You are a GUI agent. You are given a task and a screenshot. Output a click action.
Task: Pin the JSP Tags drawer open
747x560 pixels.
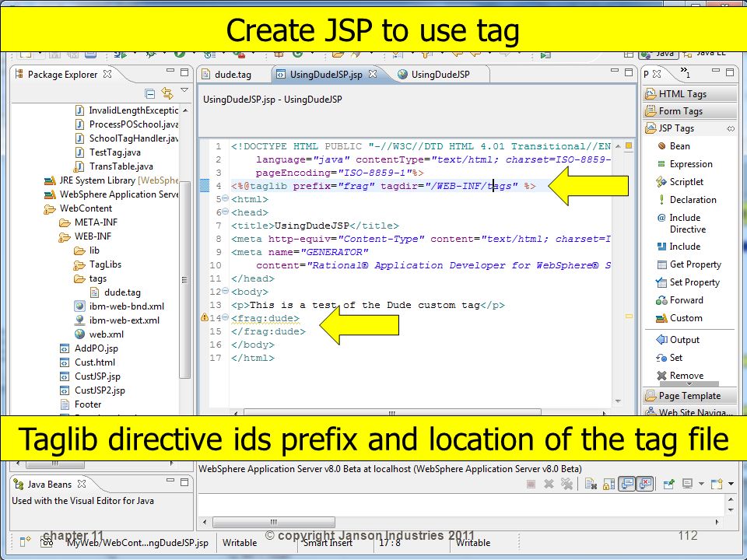pyautogui.click(x=731, y=128)
